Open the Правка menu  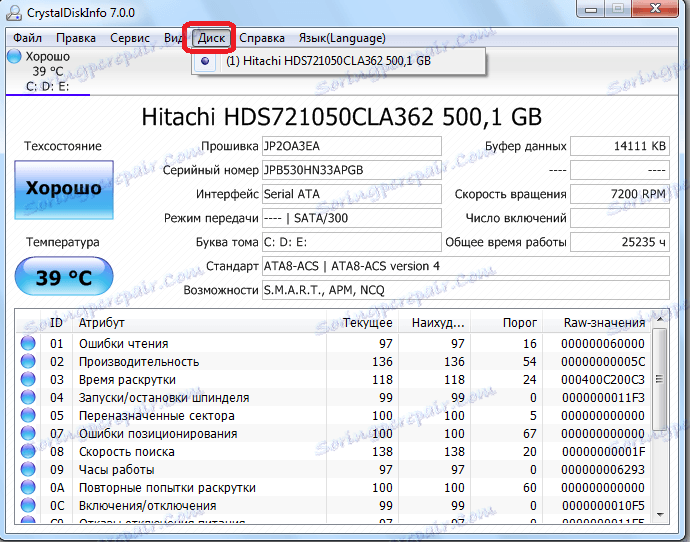click(76, 38)
